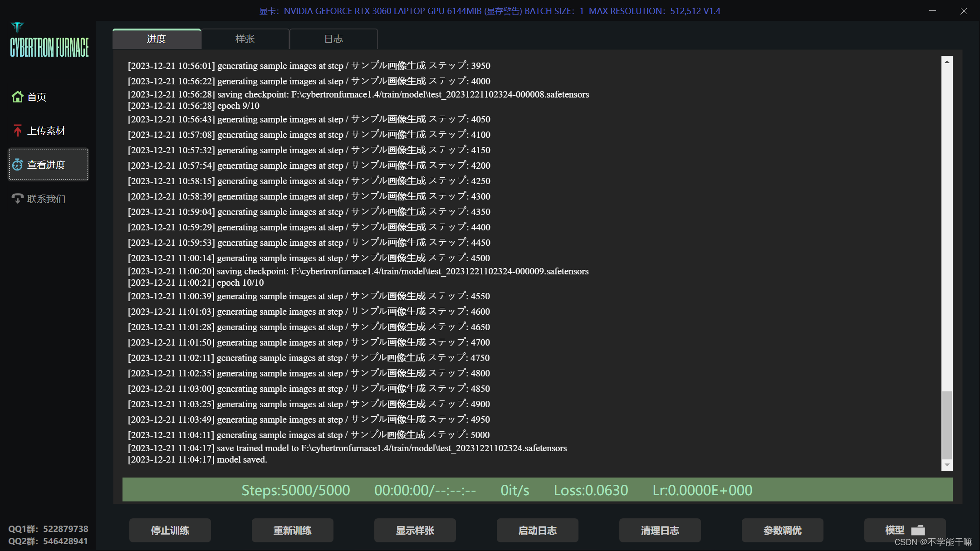The height and width of the screenshot is (551, 980).
Task: Click the green training progress bar
Action: (x=537, y=490)
